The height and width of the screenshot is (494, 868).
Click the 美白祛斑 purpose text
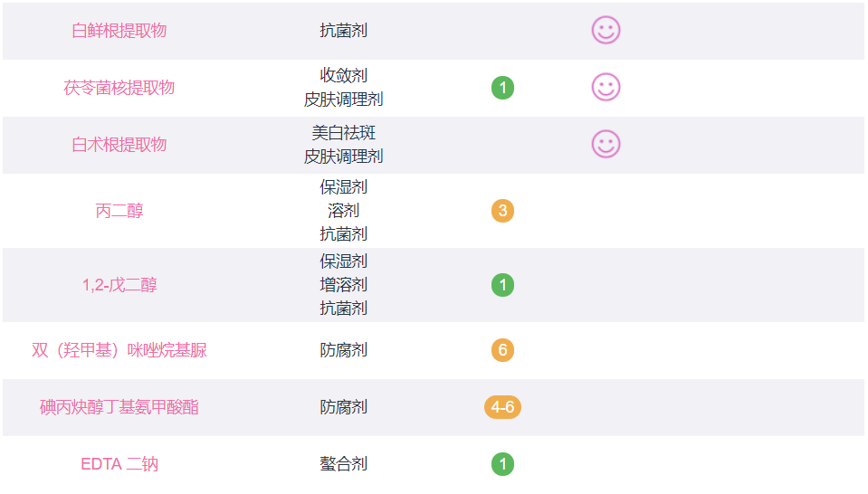click(343, 133)
